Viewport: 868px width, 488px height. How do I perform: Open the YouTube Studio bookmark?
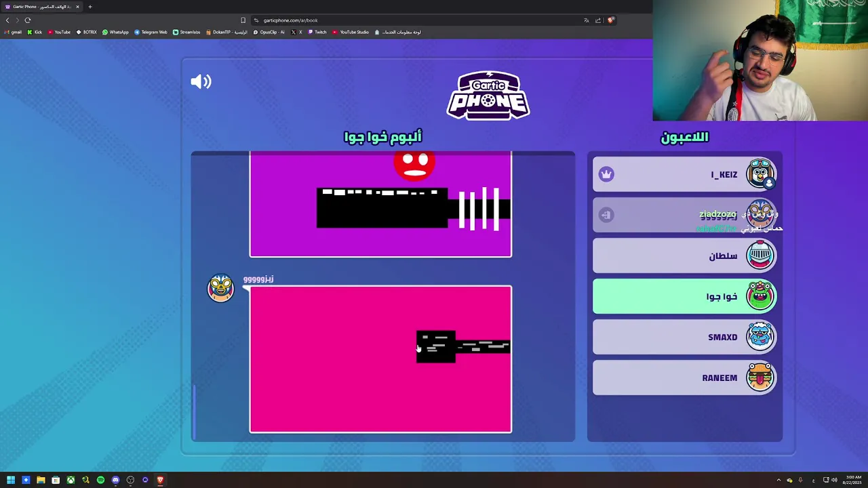coord(351,32)
